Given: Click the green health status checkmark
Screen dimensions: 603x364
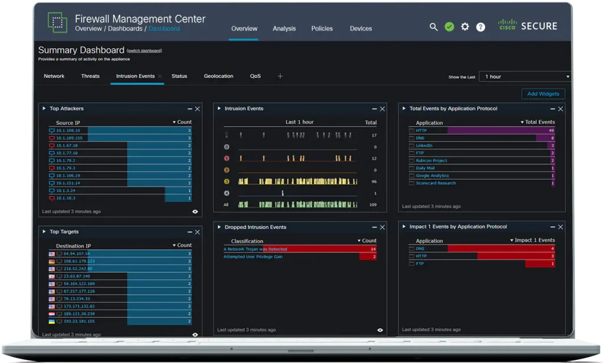Looking at the screenshot, I should [449, 27].
